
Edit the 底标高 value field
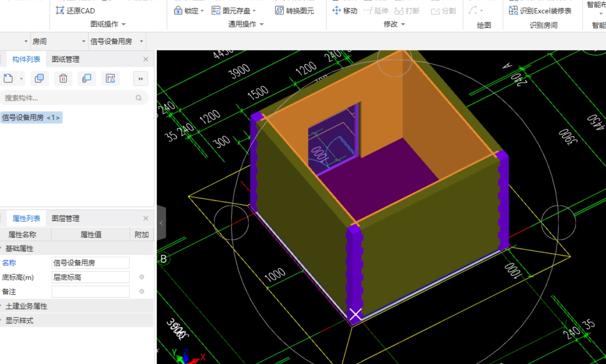click(91, 277)
